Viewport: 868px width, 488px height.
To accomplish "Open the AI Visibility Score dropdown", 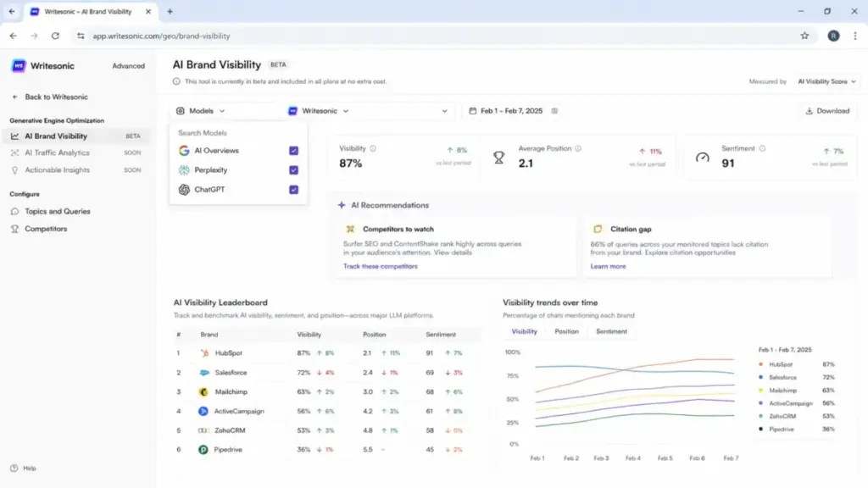I will point(827,81).
